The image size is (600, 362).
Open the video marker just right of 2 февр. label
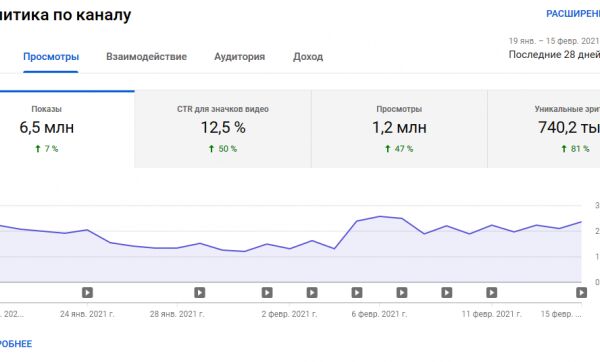click(x=312, y=293)
